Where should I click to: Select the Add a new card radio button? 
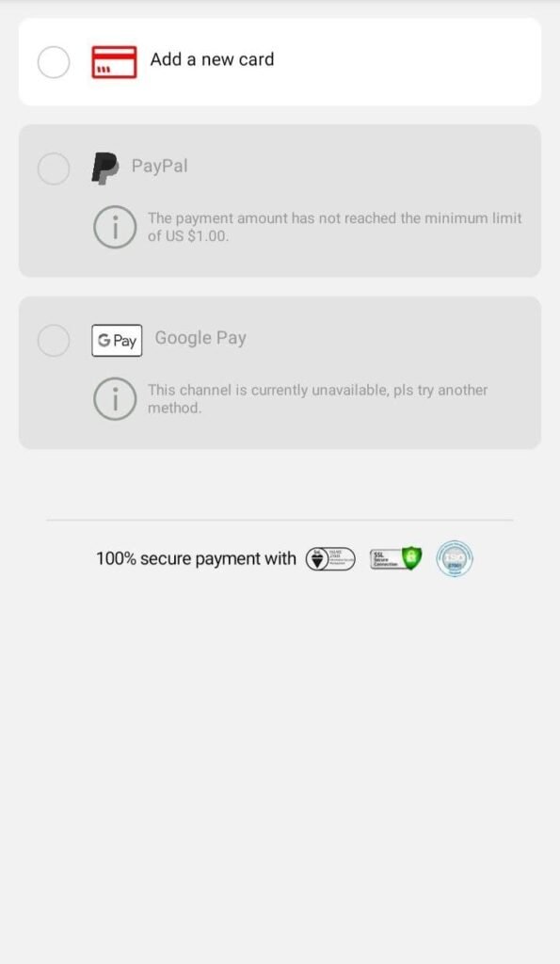pyautogui.click(x=54, y=62)
